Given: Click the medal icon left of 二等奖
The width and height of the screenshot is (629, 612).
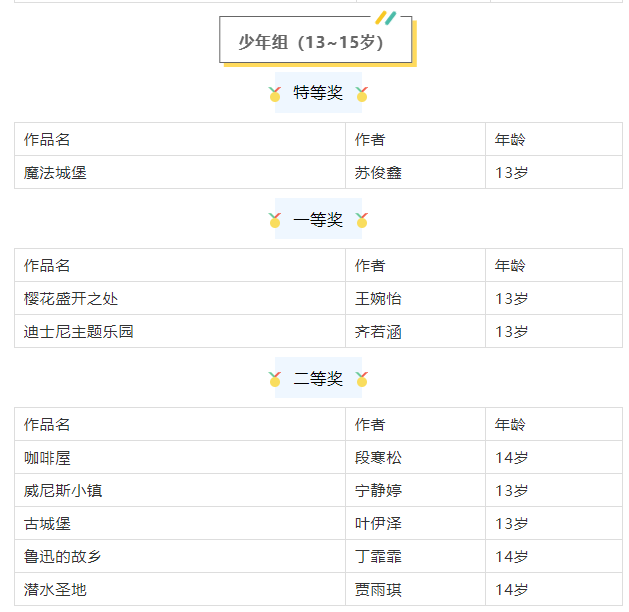Looking at the screenshot, I should 275,379.
